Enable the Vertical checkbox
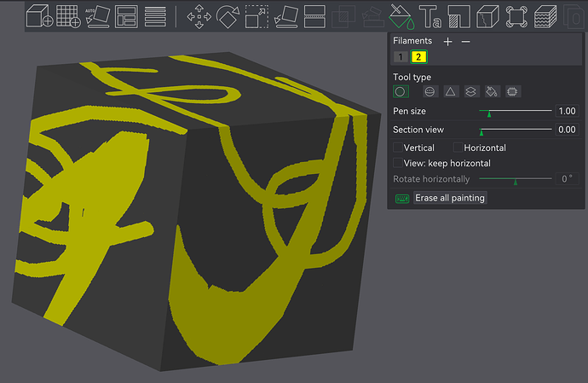 pyautogui.click(x=397, y=148)
